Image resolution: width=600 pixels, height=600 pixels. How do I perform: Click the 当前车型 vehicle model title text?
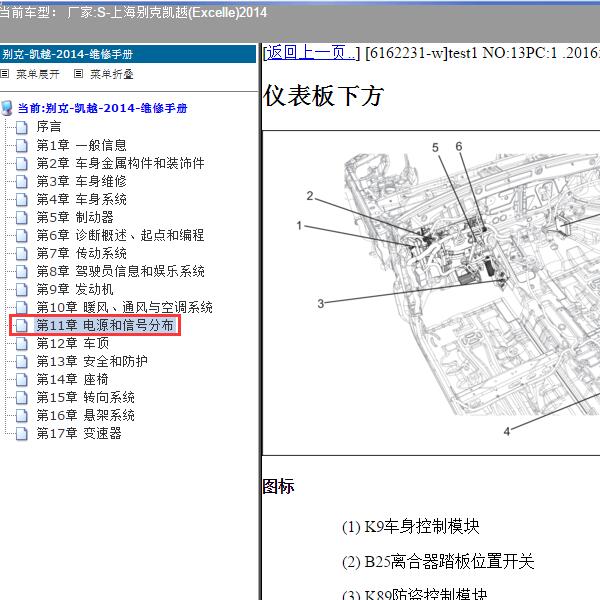pos(133,13)
